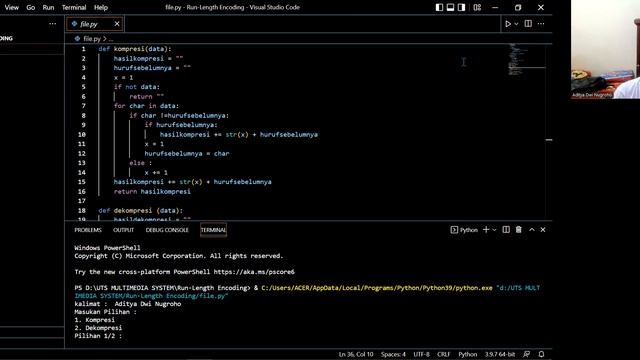Open notifications bell icon
Image resolution: width=640 pixels, height=360 pixels.
(x=541, y=354)
